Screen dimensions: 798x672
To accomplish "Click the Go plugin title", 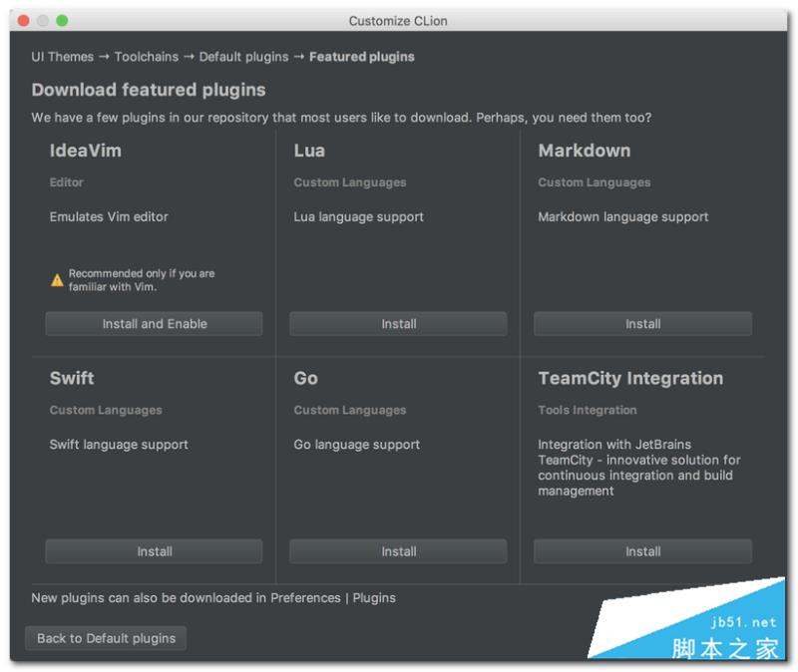I will pyautogui.click(x=306, y=379).
